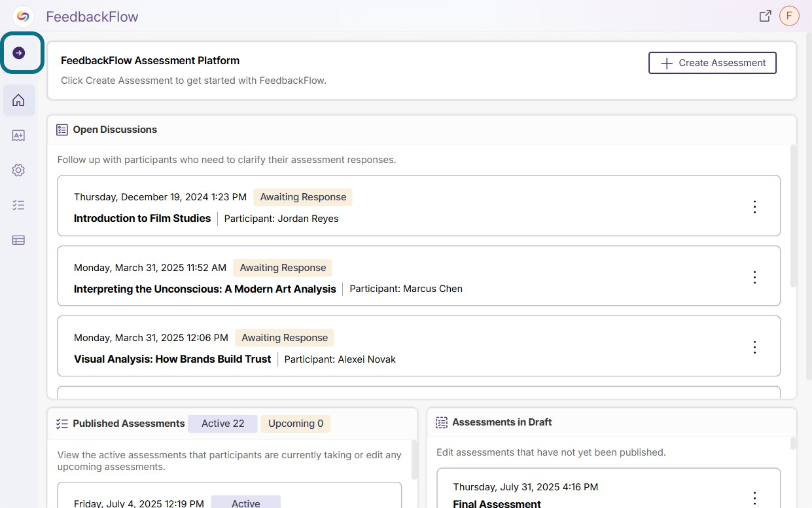Open Settings via the gear icon
812x508 pixels.
pyautogui.click(x=18, y=170)
